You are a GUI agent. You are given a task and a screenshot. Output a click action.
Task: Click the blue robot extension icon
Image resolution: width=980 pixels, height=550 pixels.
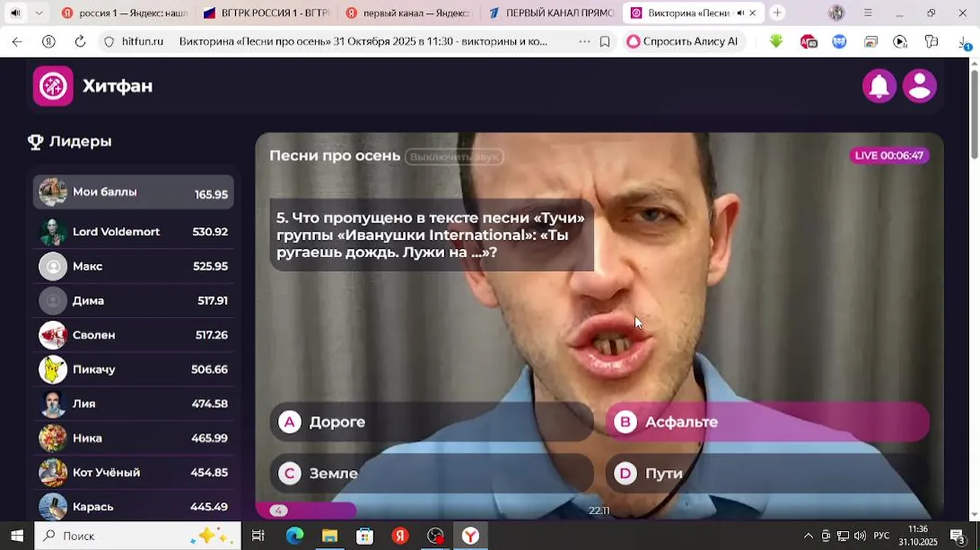pyautogui.click(x=840, y=42)
